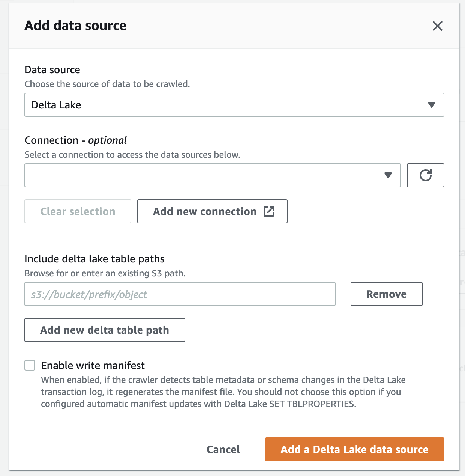Open the Delta Lake data source dropdown
The width and height of the screenshot is (465, 476).
225,105
